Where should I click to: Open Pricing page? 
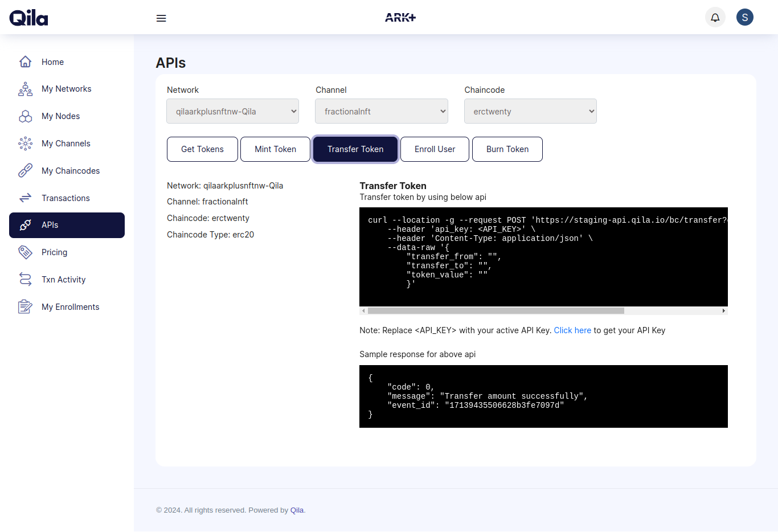(x=67, y=252)
